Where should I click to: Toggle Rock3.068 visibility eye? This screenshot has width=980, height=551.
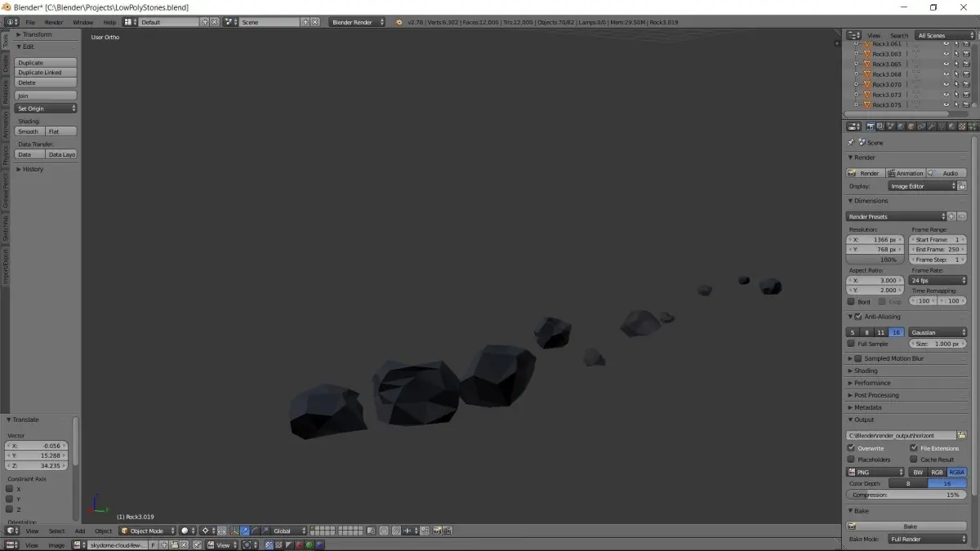(x=946, y=74)
